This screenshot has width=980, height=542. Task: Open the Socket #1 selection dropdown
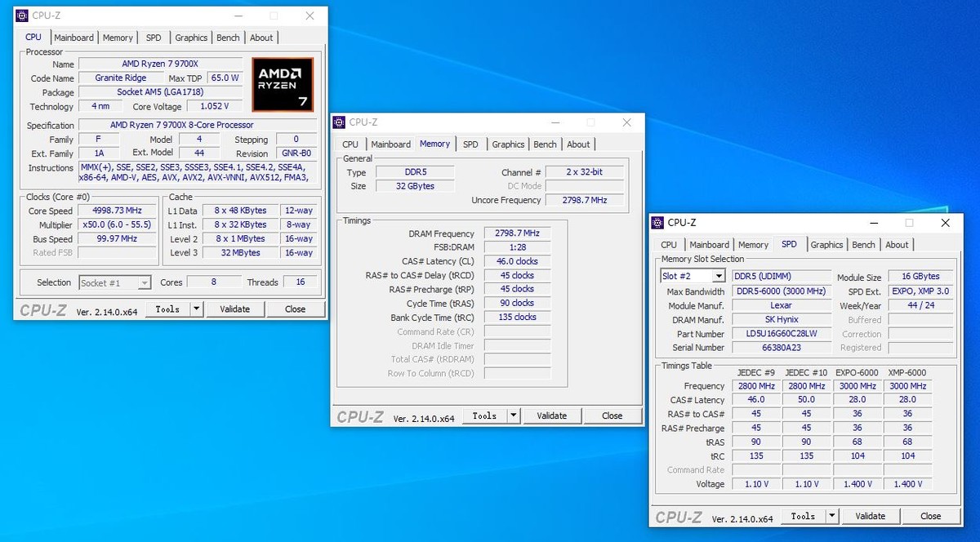144,283
